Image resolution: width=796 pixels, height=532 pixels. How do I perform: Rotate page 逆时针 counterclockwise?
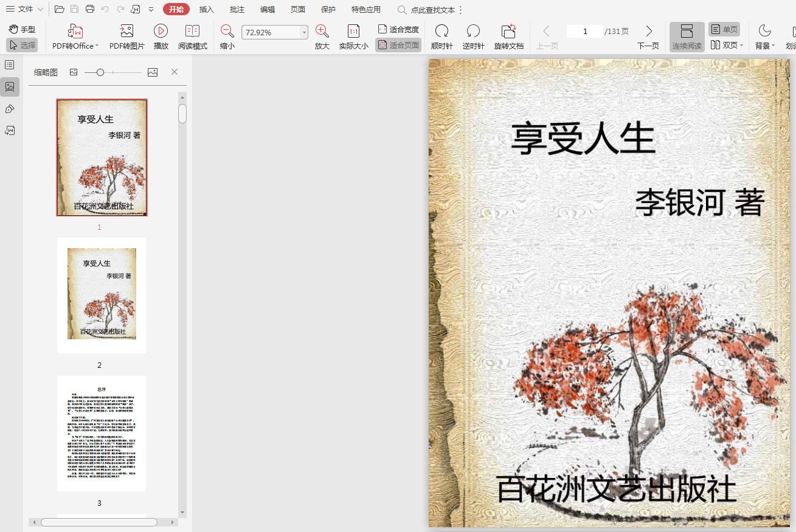(473, 37)
